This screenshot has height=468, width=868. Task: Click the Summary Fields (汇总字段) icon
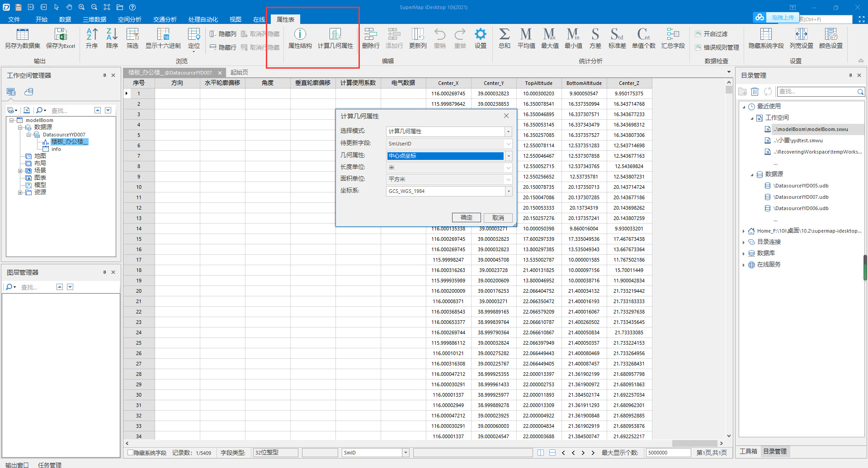tap(673, 34)
